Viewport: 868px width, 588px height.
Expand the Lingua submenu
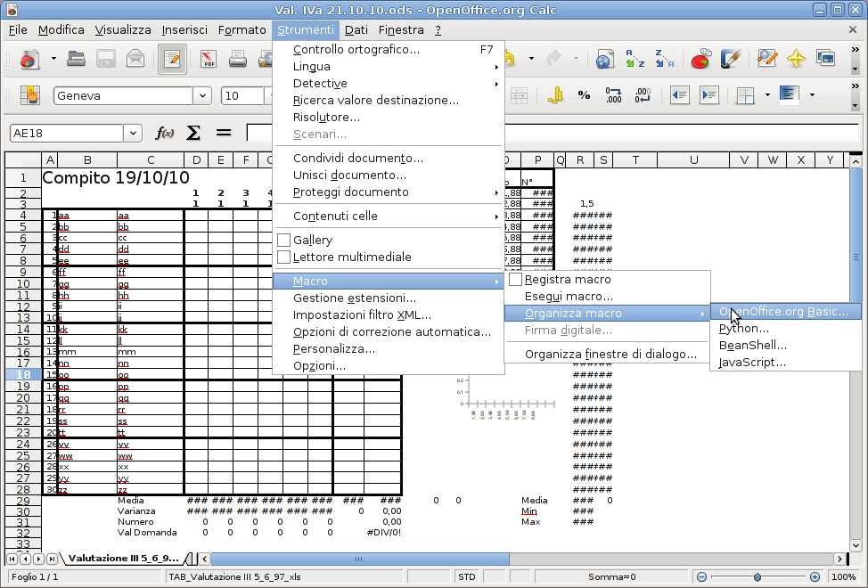[388, 67]
